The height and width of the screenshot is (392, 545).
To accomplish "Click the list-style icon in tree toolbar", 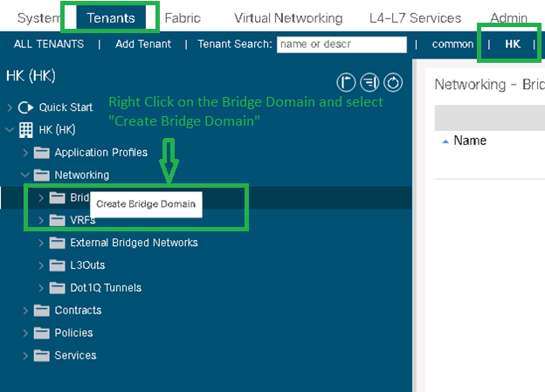I will (369, 83).
